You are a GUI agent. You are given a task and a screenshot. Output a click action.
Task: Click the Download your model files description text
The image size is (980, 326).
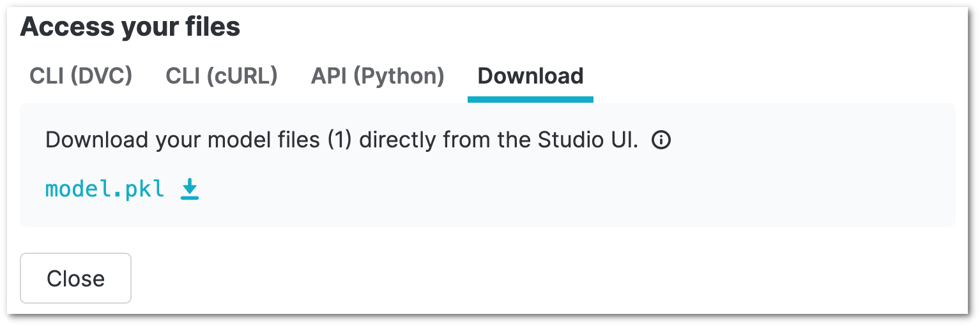(342, 140)
